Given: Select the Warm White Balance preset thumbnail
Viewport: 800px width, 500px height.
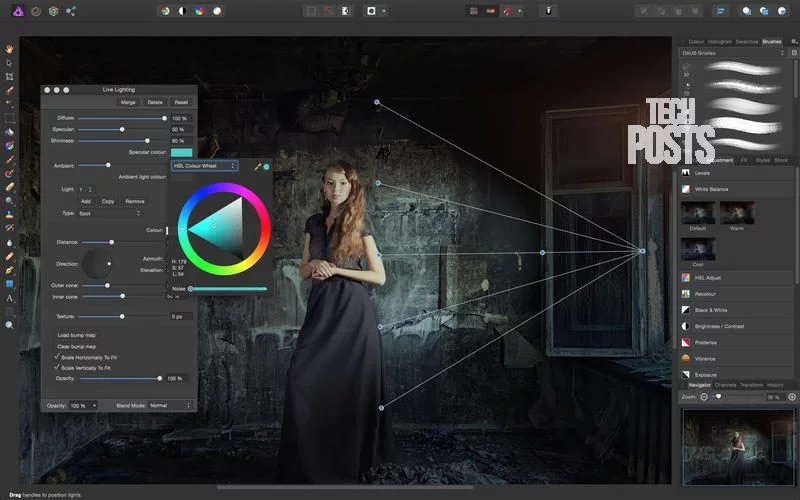Looking at the screenshot, I should pyautogui.click(x=737, y=213).
